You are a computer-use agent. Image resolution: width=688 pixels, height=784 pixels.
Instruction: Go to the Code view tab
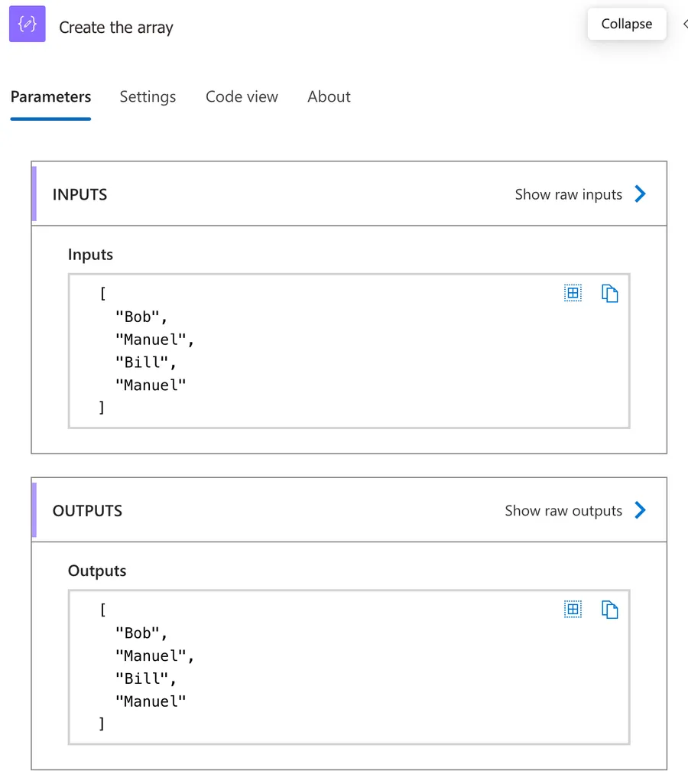[x=242, y=97]
